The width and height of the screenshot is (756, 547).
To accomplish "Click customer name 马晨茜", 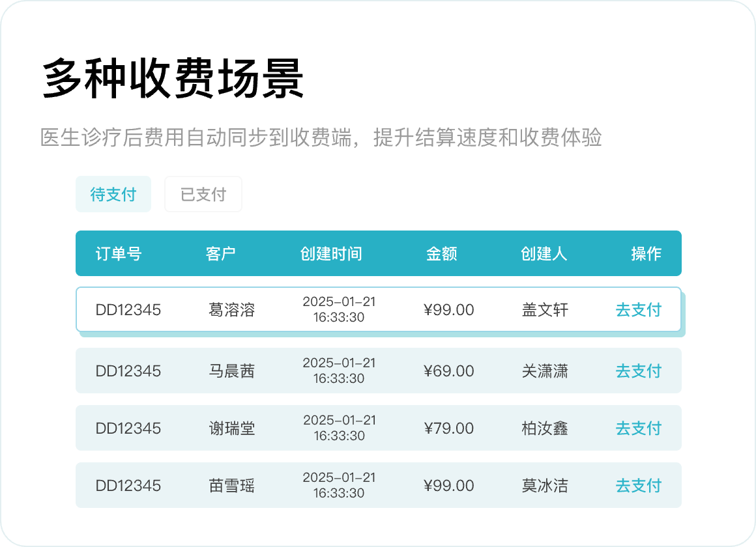I will point(231,371).
